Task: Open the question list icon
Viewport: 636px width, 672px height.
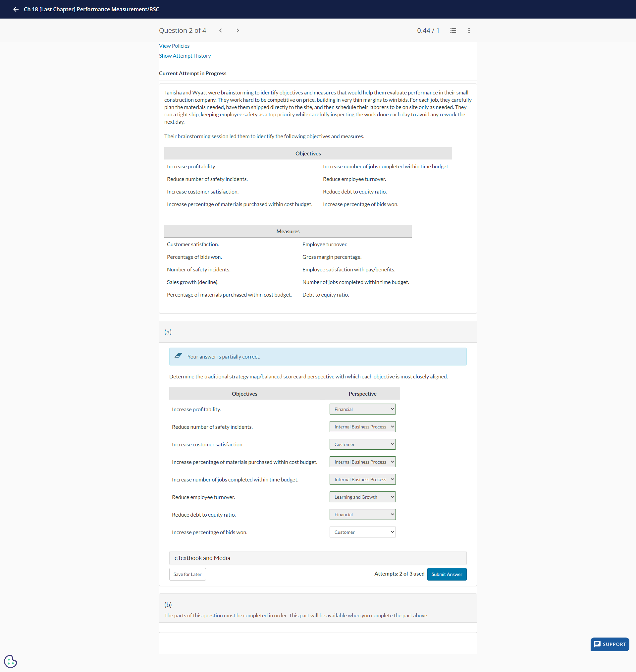Action: click(x=452, y=30)
